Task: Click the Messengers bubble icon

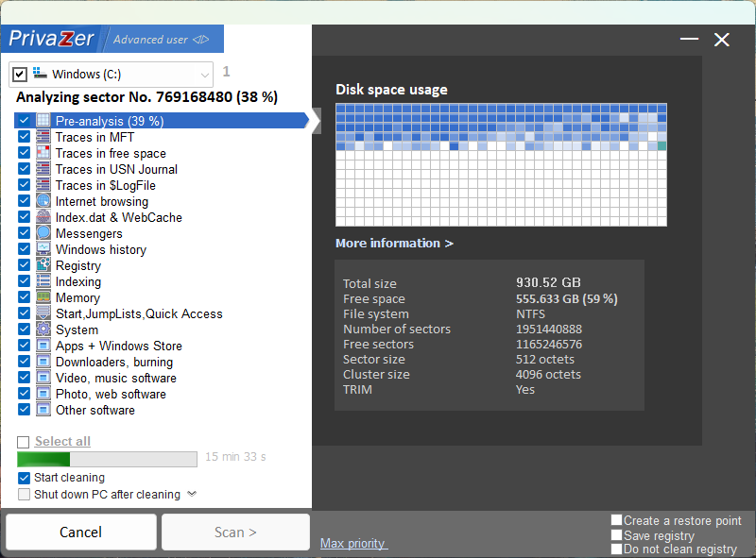Action: pyautogui.click(x=43, y=233)
